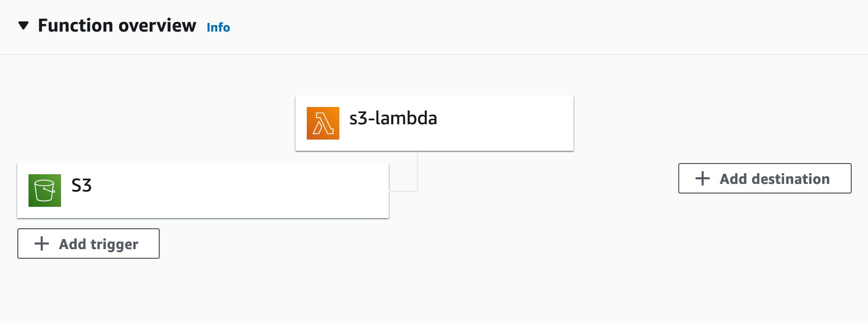This screenshot has height=324, width=868.
Task: Click empty canvas beneath the Add trigger button
Action: pos(89,290)
